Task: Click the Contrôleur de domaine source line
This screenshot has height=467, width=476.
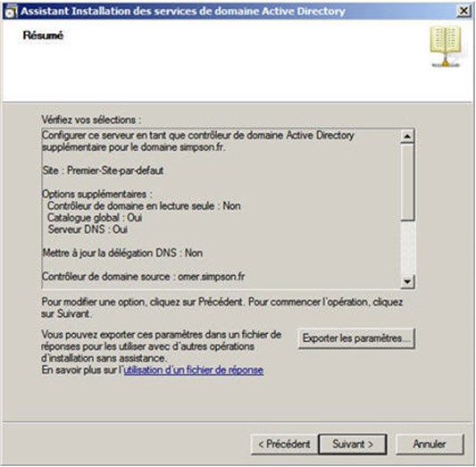Action: [143, 277]
